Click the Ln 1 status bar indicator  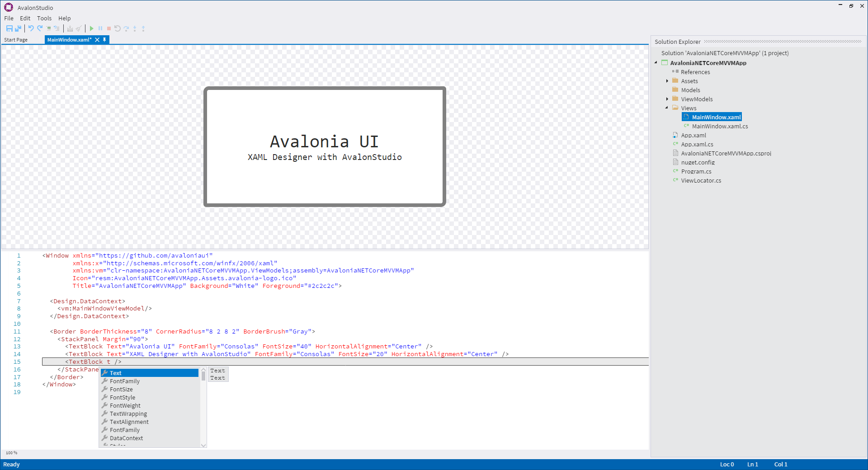click(753, 464)
